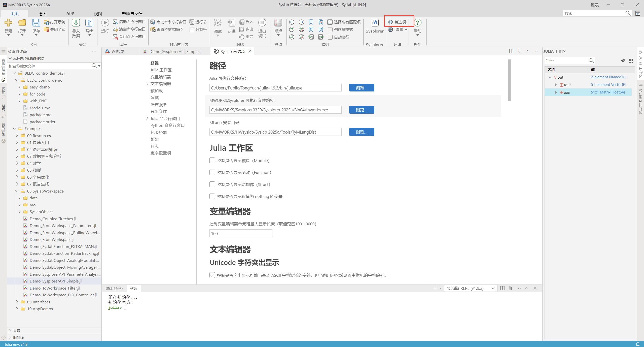
Task: Switch to the 帮助与反馈 ribbon tab
Action: (x=132, y=14)
